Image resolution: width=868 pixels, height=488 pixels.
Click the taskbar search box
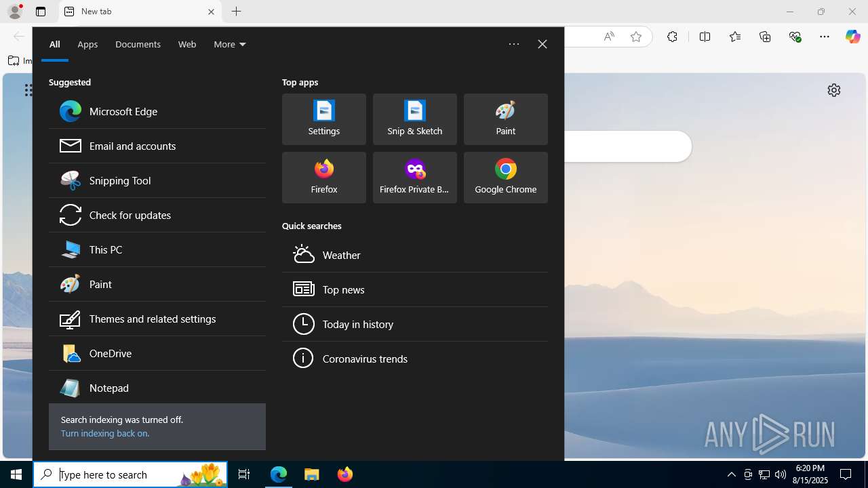(x=130, y=474)
